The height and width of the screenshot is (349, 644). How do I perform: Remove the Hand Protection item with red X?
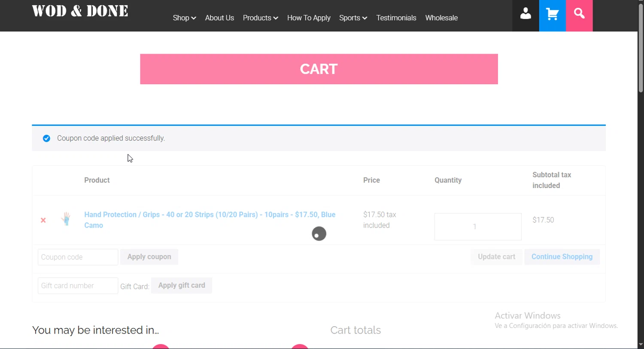pos(43,220)
